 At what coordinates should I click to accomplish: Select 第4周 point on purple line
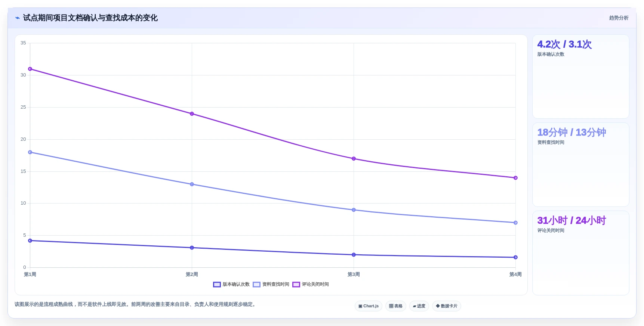(x=515, y=178)
